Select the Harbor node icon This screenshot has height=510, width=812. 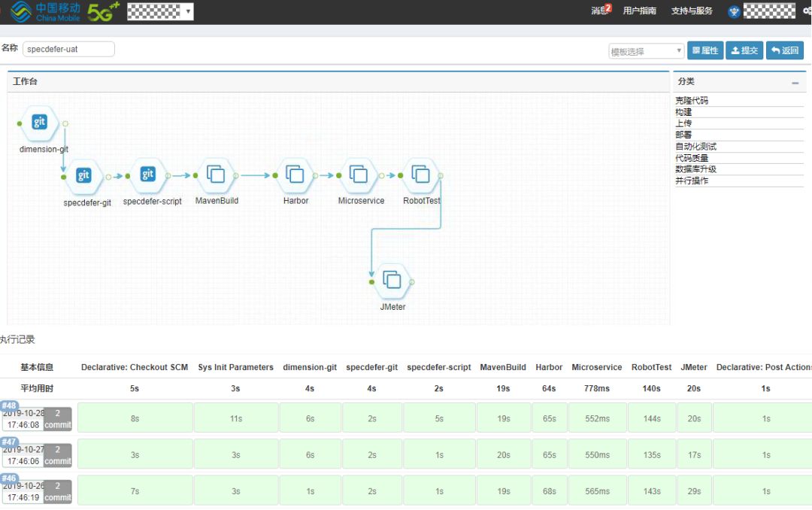[x=295, y=175]
